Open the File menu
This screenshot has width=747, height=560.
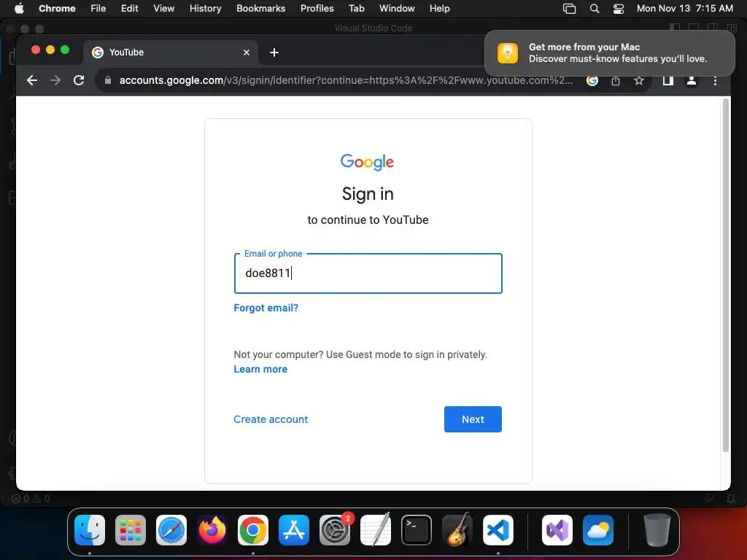(98, 8)
